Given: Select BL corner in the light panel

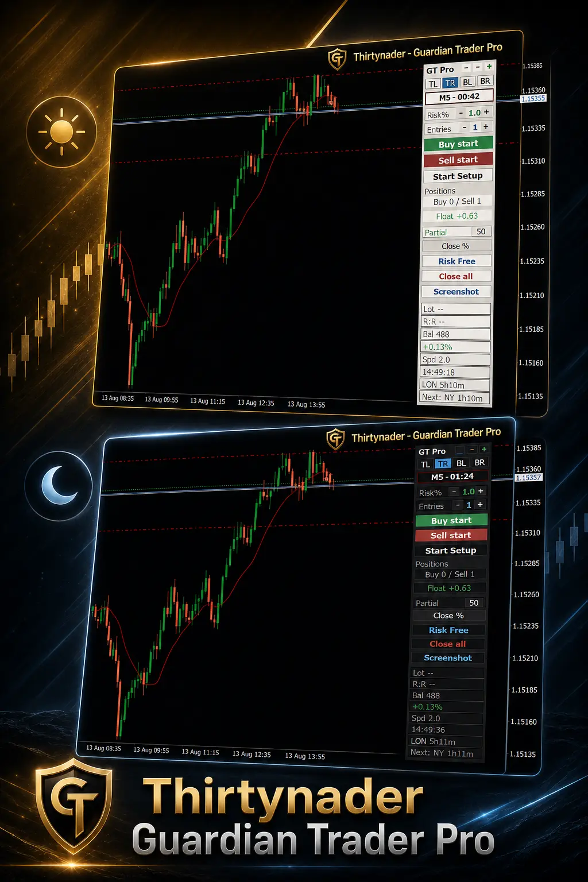Looking at the screenshot, I should pos(467,82).
